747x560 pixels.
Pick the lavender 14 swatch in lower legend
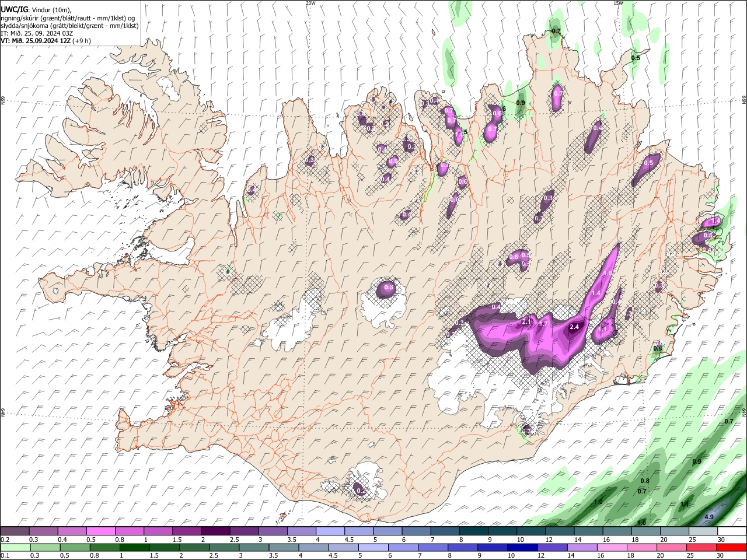[x=582, y=548]
